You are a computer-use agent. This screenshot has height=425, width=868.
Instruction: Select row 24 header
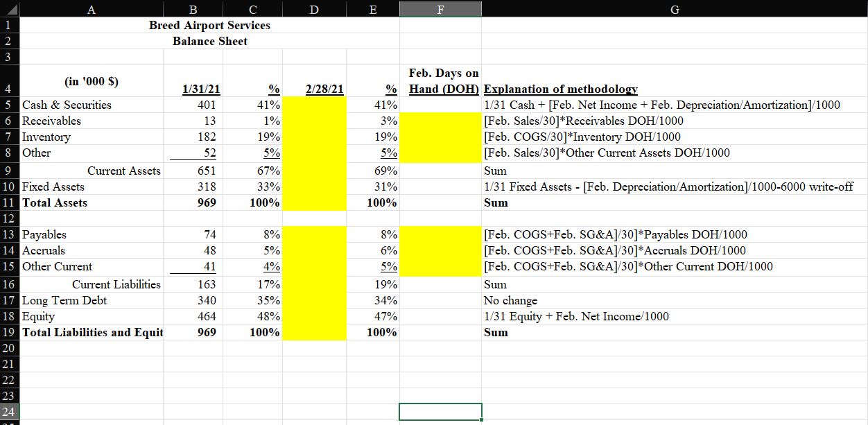[10, 412]
